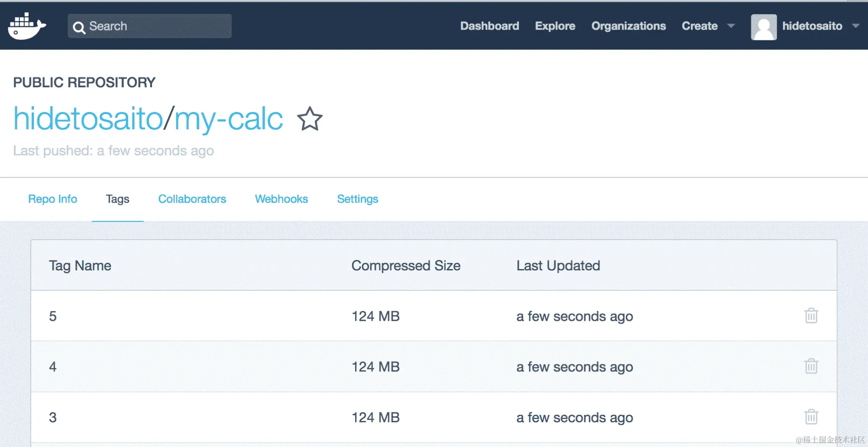Click the my-calc repository name link
Viewport: 868px width, 447px height.
228,118
